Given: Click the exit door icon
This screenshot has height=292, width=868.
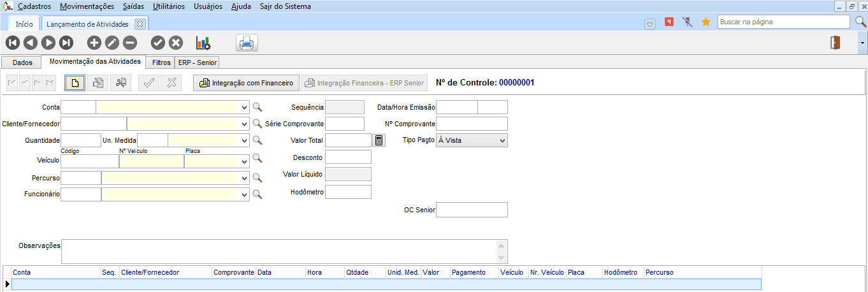Looking at the screenshot, I should pos(835,43).
